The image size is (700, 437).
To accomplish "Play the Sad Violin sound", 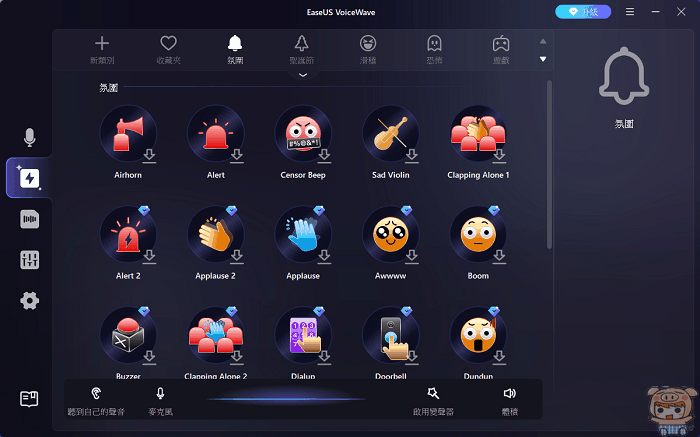I will point(391,133).
